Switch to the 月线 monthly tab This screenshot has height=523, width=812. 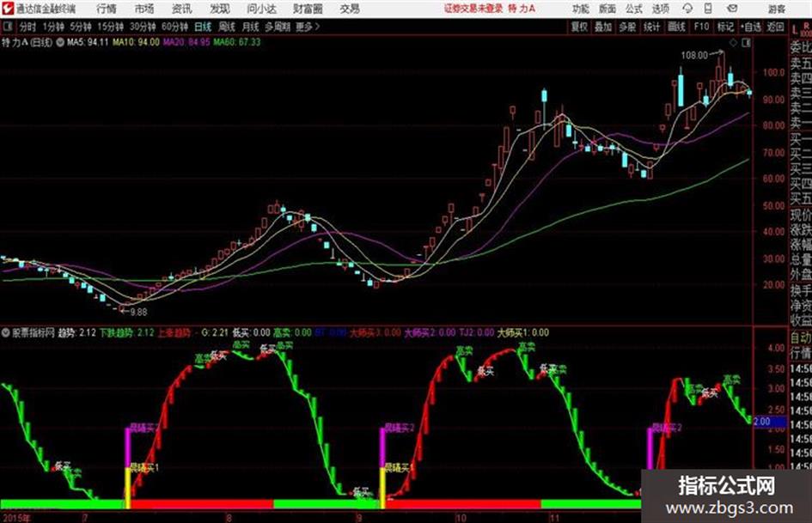251,27
